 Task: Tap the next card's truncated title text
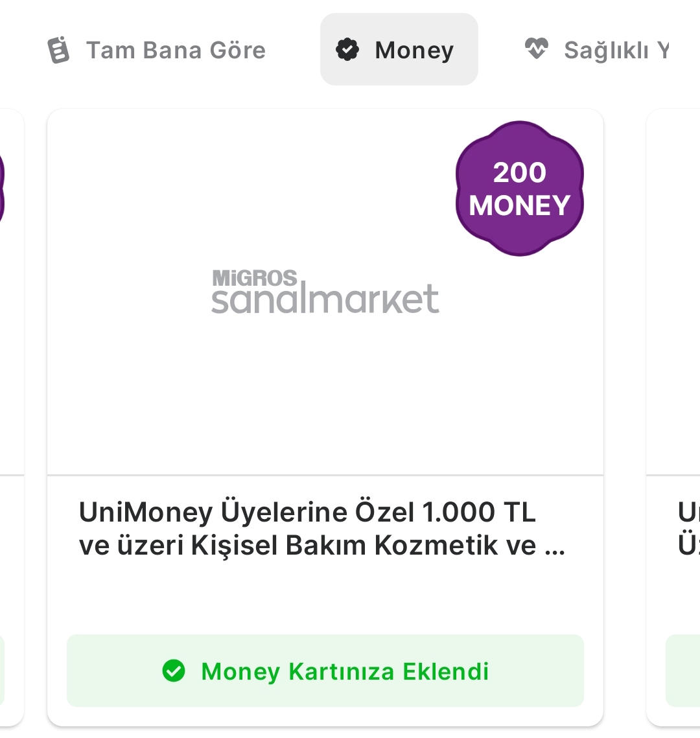click(x=689, y=529)
